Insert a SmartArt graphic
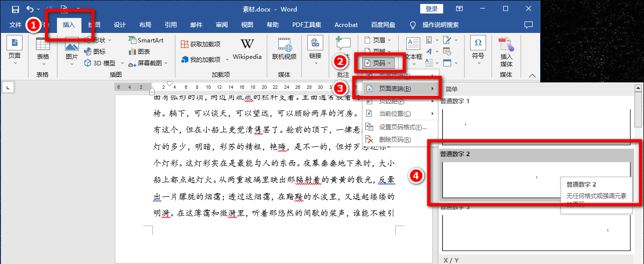Screen dimensions: 644x264 pyautogui.click(x=146, y=40)
